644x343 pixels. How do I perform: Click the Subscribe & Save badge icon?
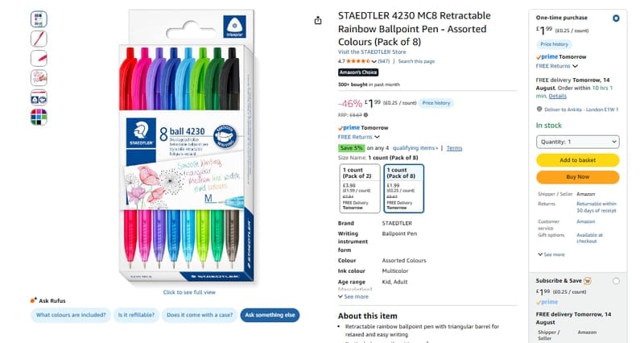point(588,281)
